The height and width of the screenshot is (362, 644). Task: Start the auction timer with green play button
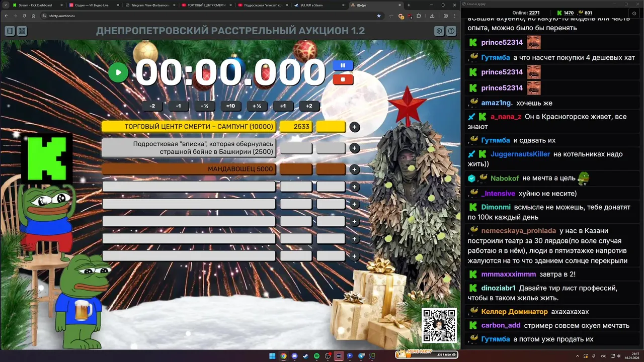(x=118, y=72)
